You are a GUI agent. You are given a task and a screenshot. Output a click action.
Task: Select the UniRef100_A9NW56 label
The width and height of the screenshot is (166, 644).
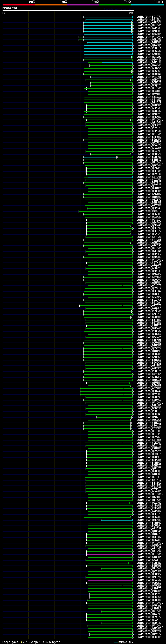click(149, 68)
